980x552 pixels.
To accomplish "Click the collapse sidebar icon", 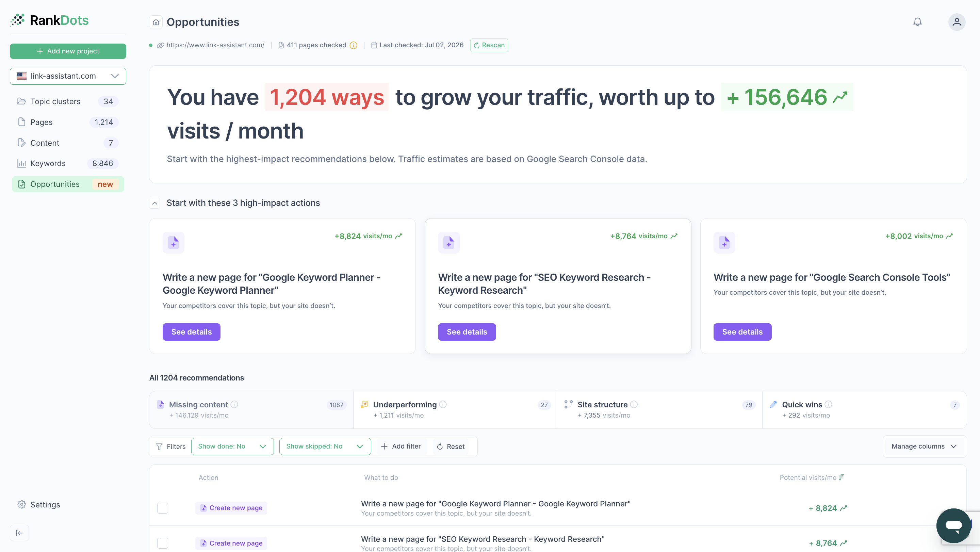I will point(19,533).
